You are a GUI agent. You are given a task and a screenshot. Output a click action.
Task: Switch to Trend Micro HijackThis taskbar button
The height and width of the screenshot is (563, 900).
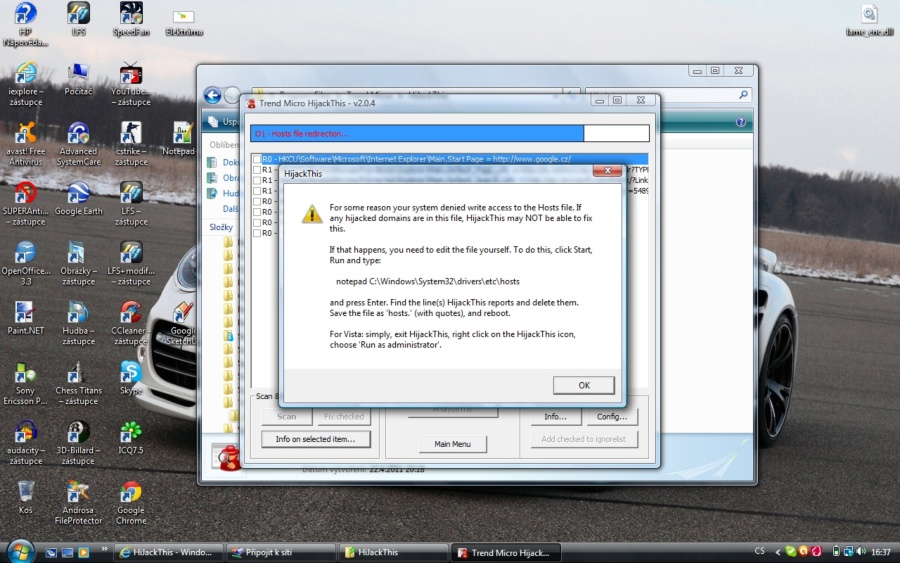point(505,553)
